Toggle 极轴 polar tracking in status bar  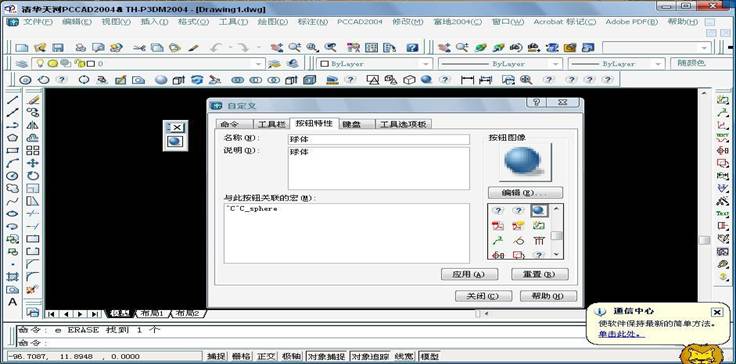tap(291, 356)
